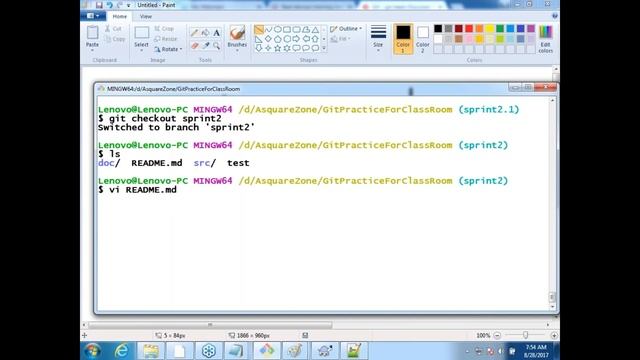Image resolution: width=640 pixels, height=360 pixels.
Task: Select the Text tool
Action: [216, 33]
